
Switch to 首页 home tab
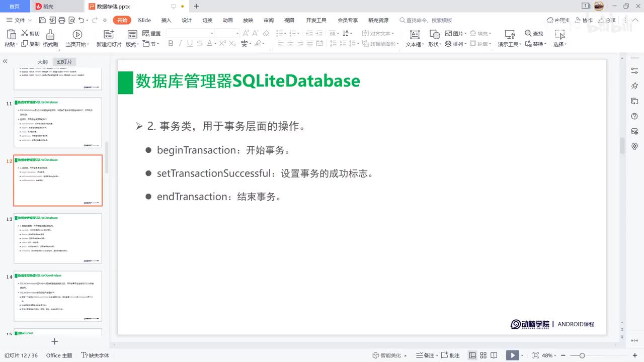click(x=15, y=7)
